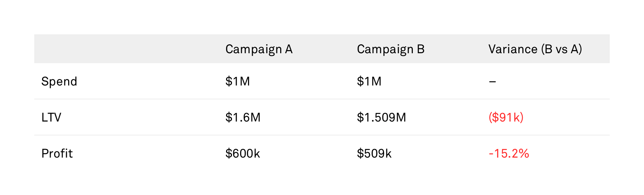644x195 pixels.
Task: Click the Campaign A column header
Action: (259, 49)
